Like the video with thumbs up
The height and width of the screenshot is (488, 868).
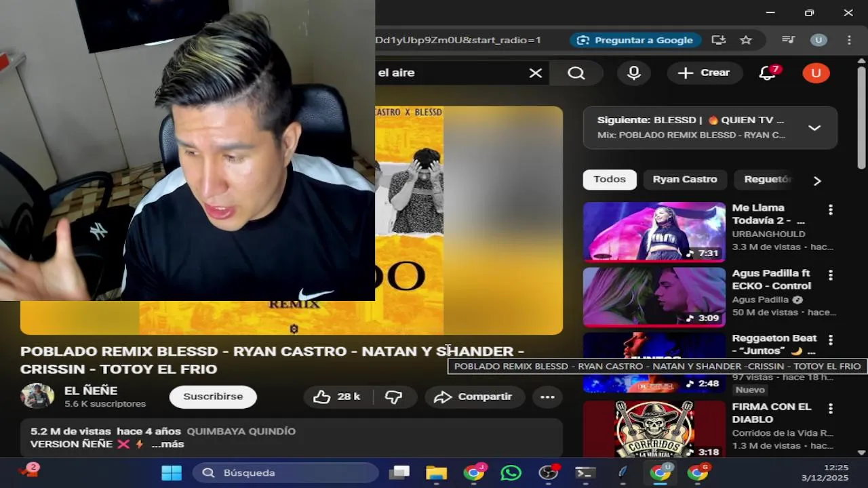pos(336,396)
